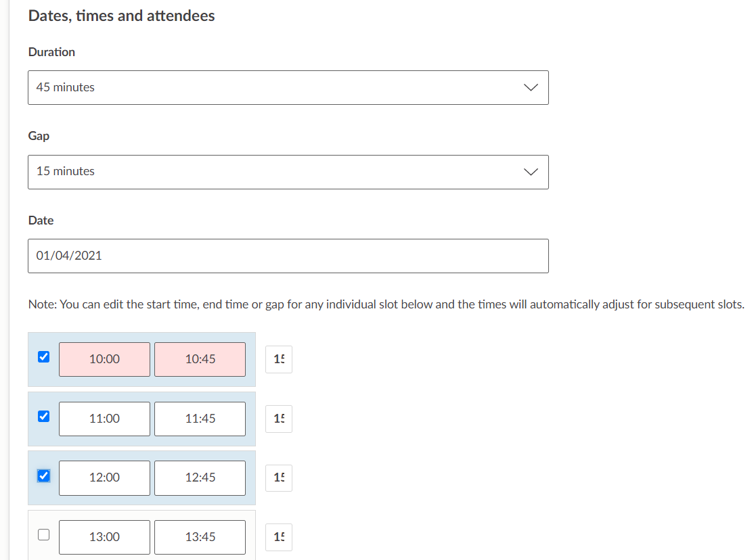Uncheck the 10:00 slot checkbox
This screenshot has width=752, height=560.
point(43,357)
